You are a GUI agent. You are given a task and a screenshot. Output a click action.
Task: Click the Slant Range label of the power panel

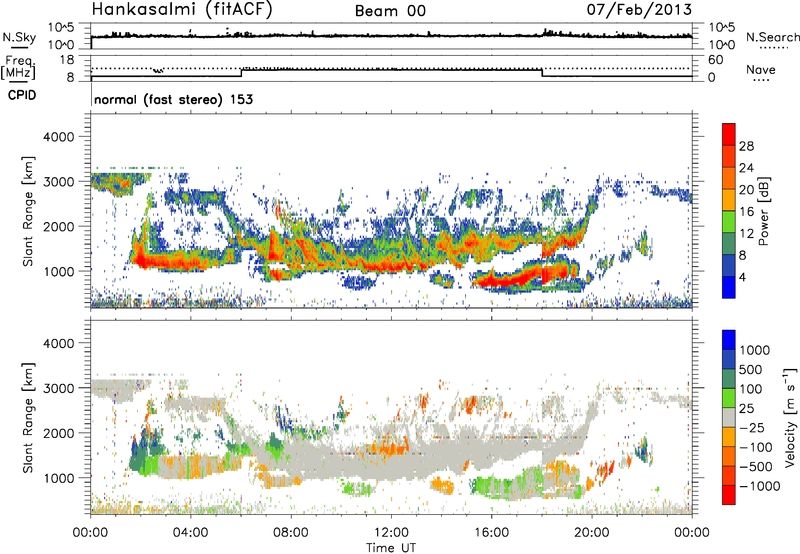coord(29,211)
